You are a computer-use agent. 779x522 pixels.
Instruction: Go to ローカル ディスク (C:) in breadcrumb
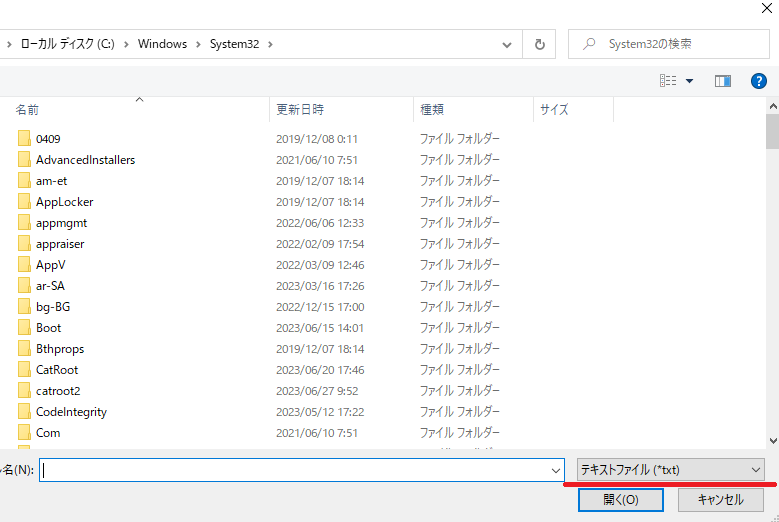tap(68, 44)
